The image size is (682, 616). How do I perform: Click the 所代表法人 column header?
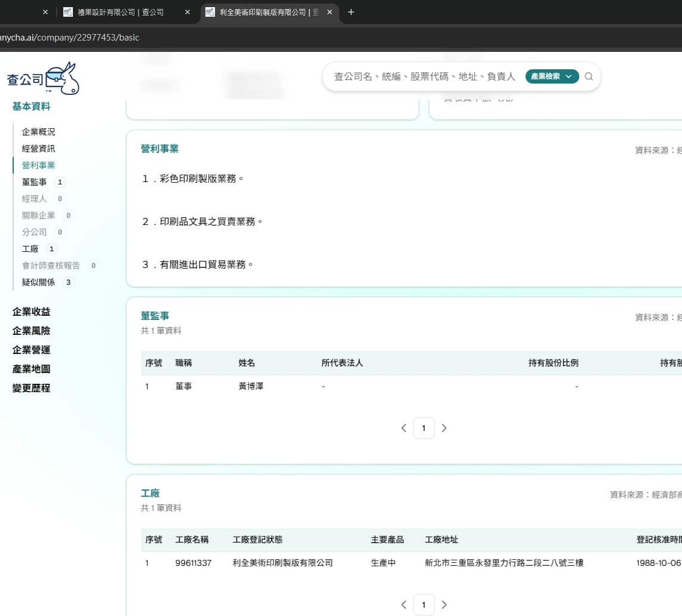342,363
